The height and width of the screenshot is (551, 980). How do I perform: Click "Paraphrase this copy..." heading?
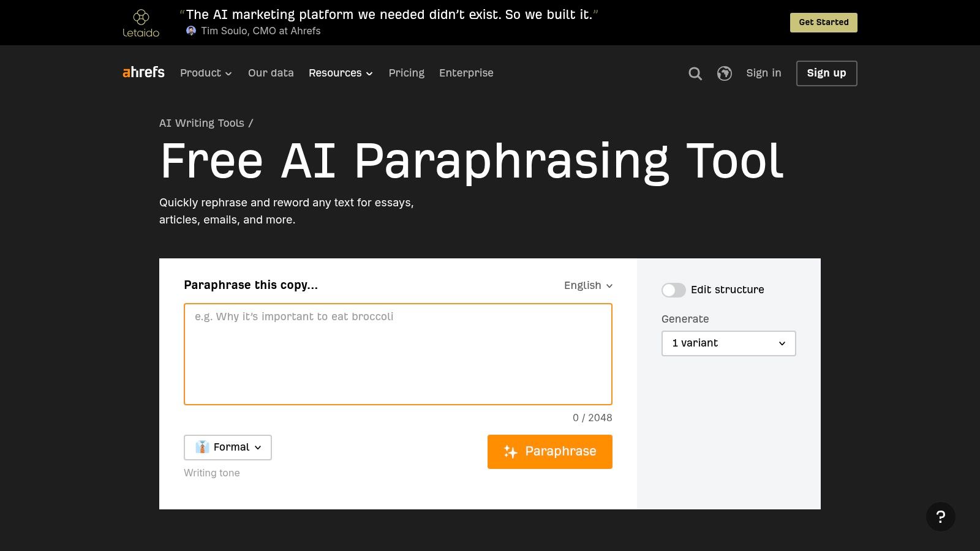coord(251,285)
